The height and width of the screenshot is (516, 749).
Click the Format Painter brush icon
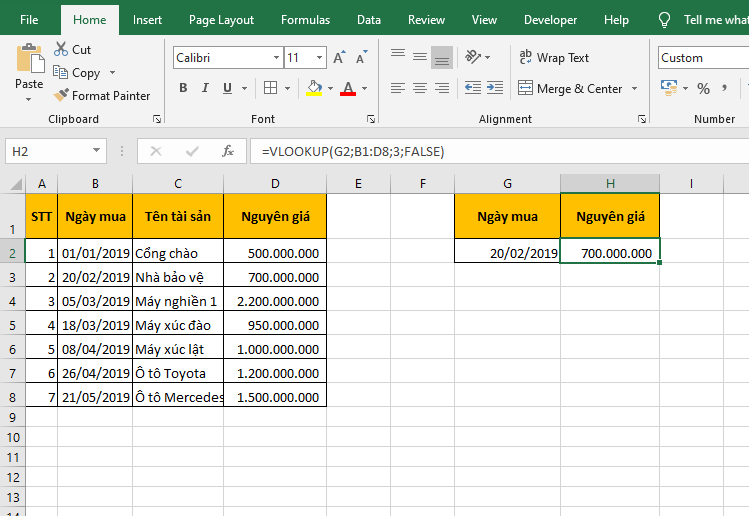point(61,96)
